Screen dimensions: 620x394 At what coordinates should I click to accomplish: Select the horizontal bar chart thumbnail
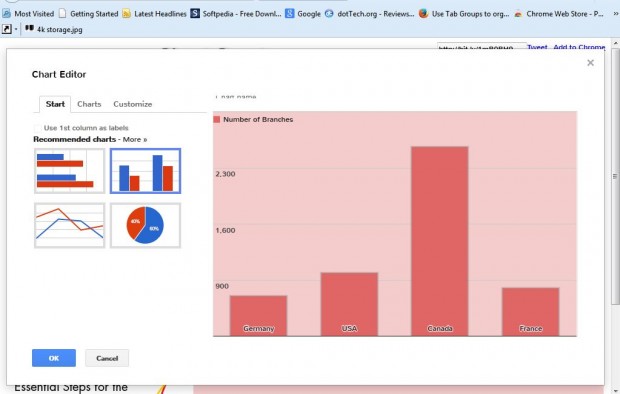click(70, 171)
